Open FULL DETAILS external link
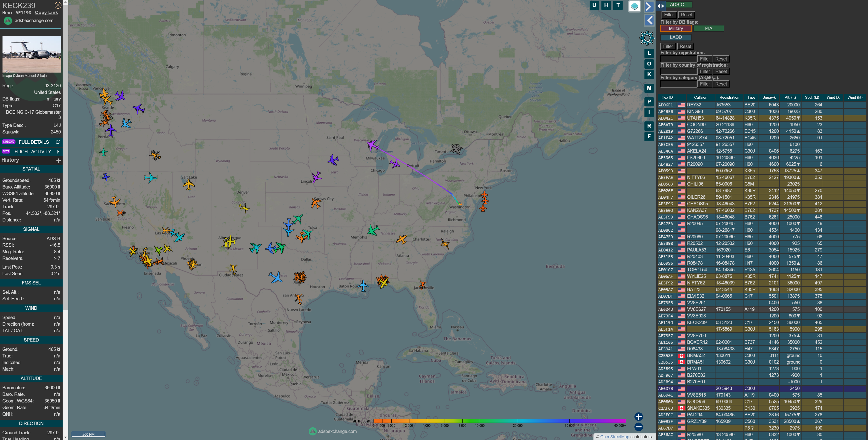Screen dimensions: 868x440 [x=31, y=142]
